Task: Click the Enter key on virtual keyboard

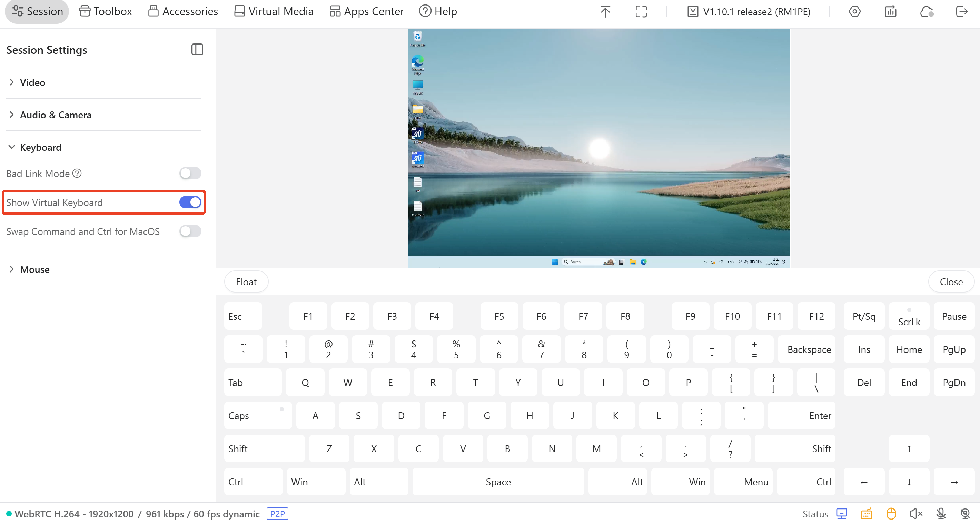Action: 801,416
